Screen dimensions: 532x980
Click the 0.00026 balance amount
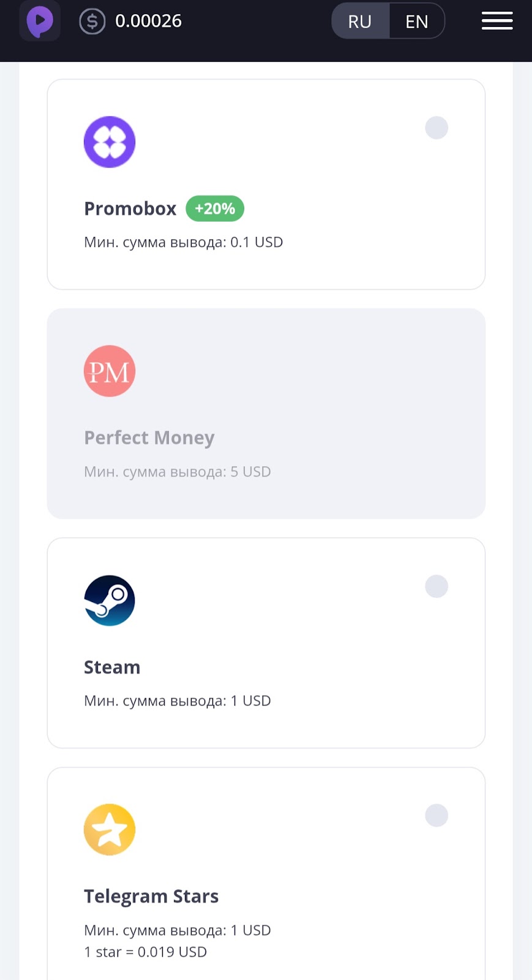click(149, 21)
